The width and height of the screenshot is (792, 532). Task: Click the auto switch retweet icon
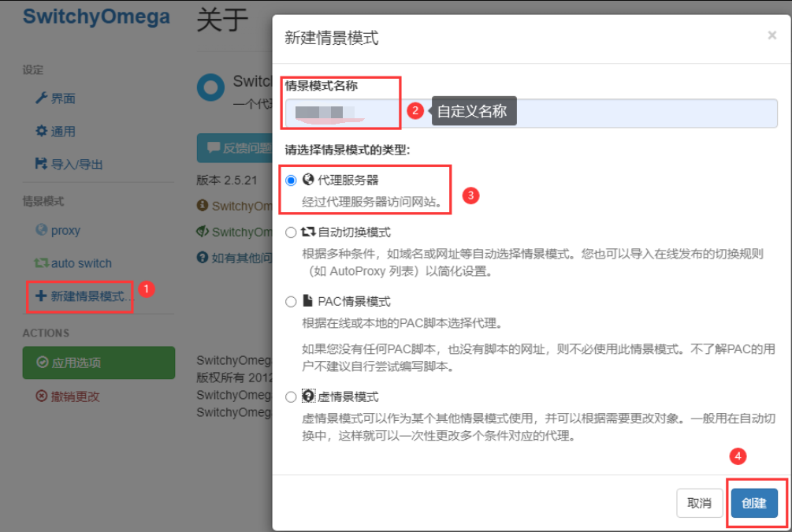click(42, 263)
